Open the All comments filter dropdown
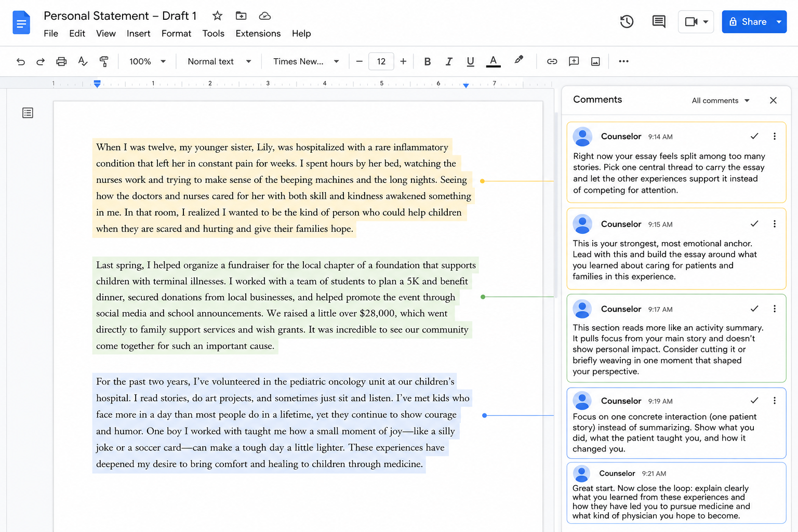The height and width of the screenshot is (532, 798). (x=720, y=100)
